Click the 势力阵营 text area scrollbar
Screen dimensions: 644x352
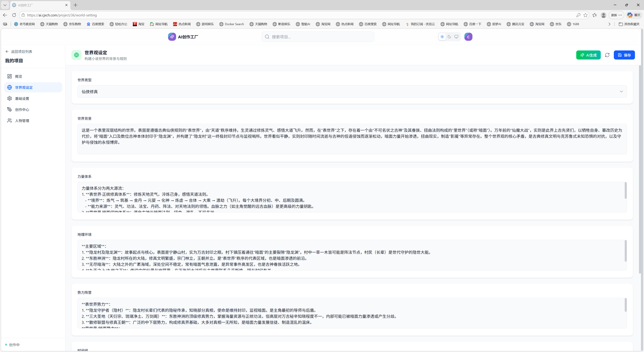point(626,305)
